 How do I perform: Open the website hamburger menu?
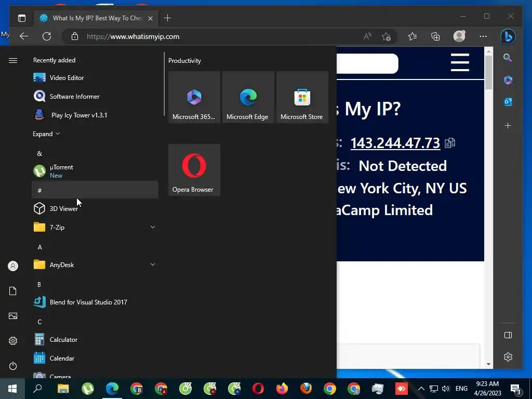(x=460, y=62)
